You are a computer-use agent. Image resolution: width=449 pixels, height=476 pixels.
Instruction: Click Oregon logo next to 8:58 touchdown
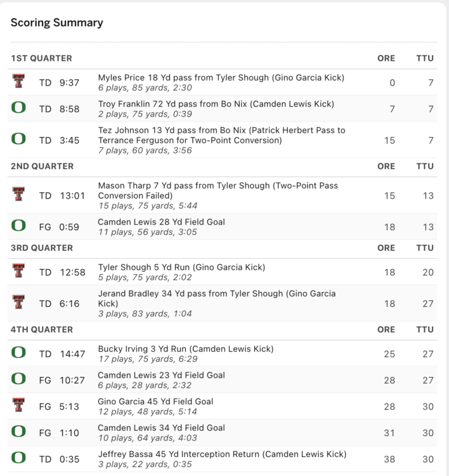click(x=18, y=108)
